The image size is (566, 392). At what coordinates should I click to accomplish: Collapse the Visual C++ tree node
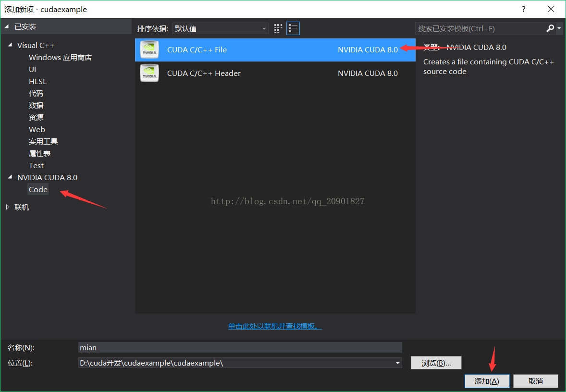coord(10,46)
